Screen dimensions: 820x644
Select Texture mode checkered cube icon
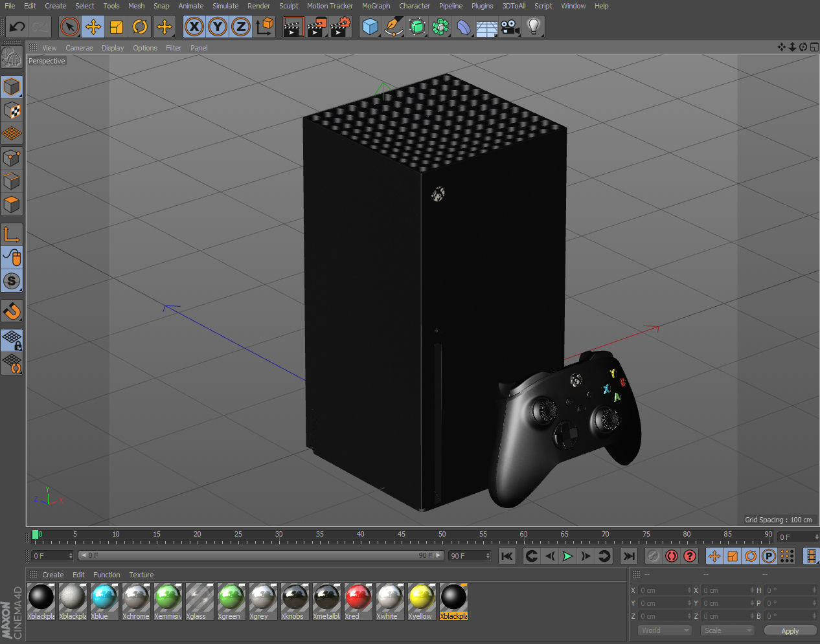click(x=12, y=111)
